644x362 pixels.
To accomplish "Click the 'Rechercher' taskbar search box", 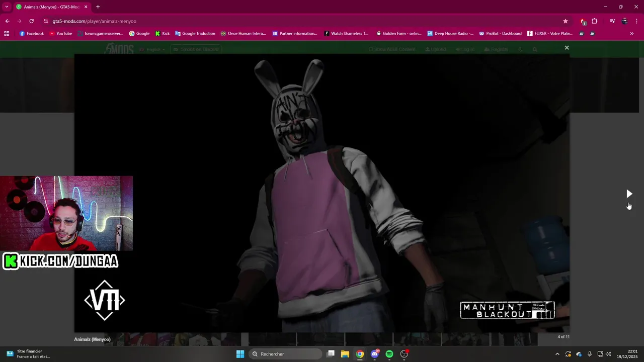I will tap(286, 354).
